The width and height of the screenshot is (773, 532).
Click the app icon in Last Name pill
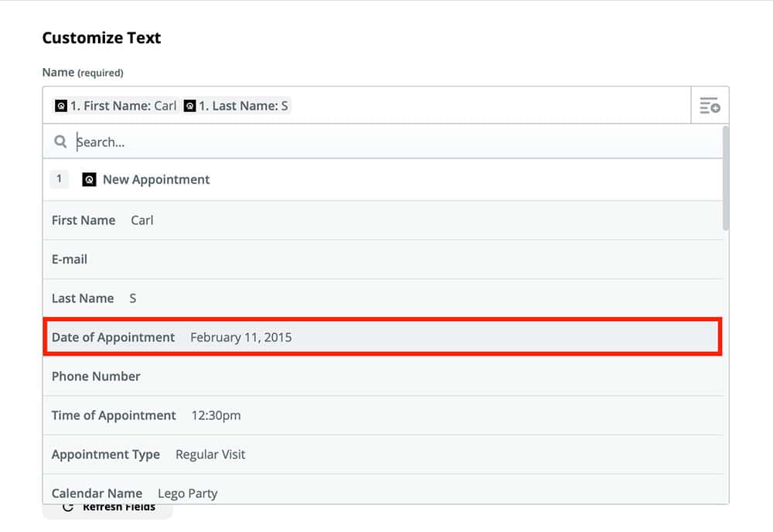point(190,106)
